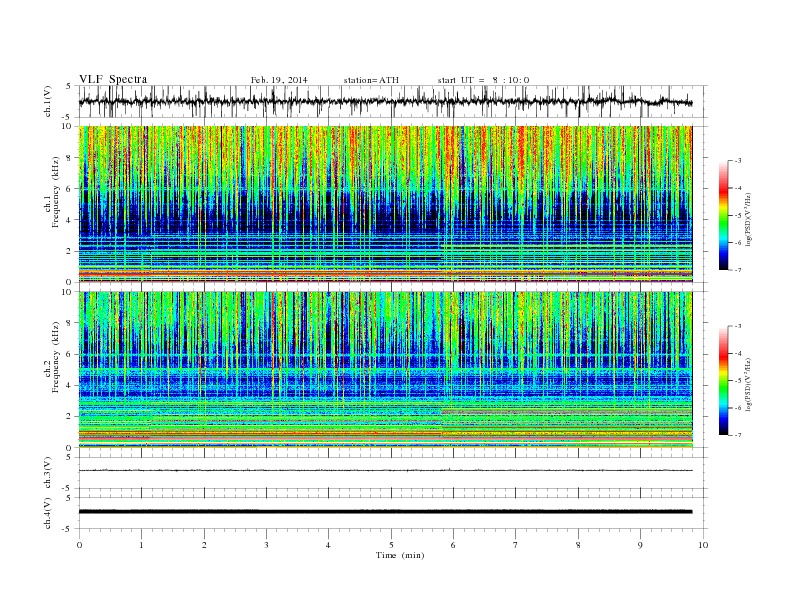Click the time axis tick label "0"

(x=79, y=545)
